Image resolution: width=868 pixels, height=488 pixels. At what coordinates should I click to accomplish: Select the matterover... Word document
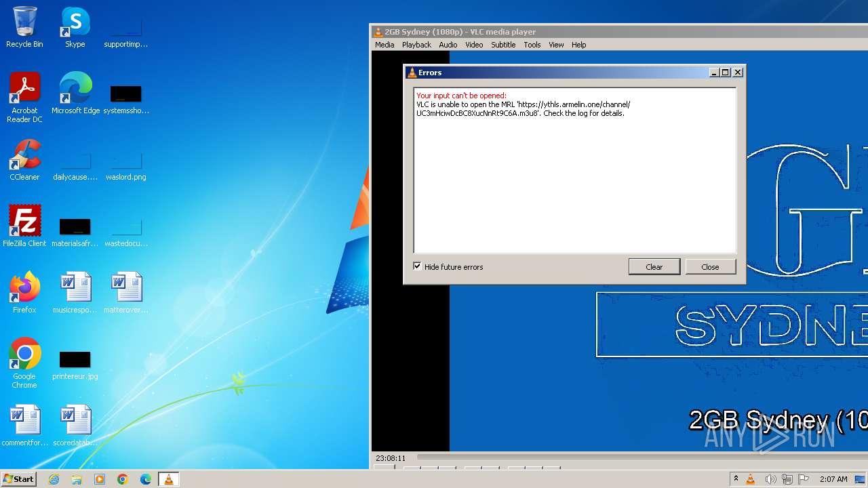coord(125,293)
